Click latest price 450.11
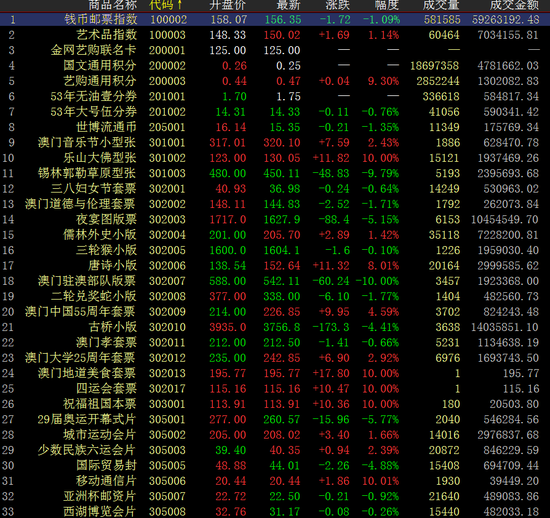The width and height of the screenshot is (550, 518). (x=282, y=173)
